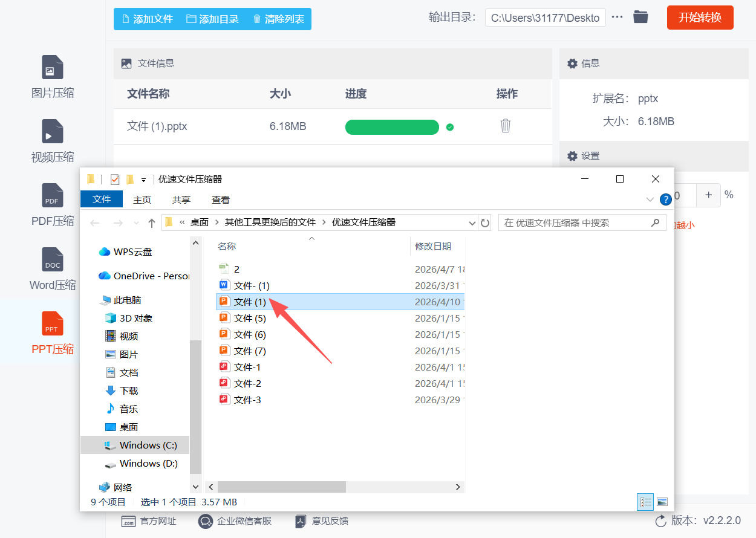The image size is (756, 538).
Task: Click the 开始转换 button
Action: [x=700, y=18]
